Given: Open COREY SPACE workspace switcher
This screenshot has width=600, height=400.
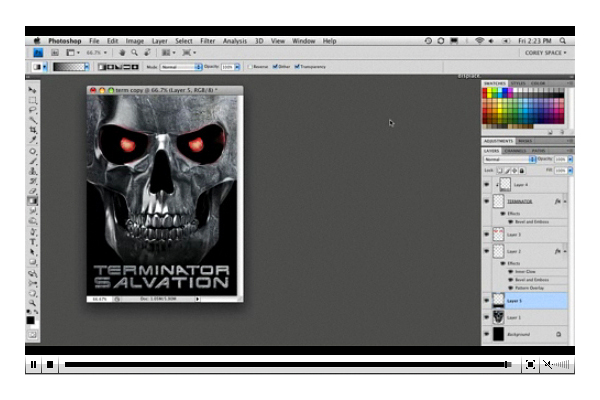Looking at the screenshot, I should (545, 53).
